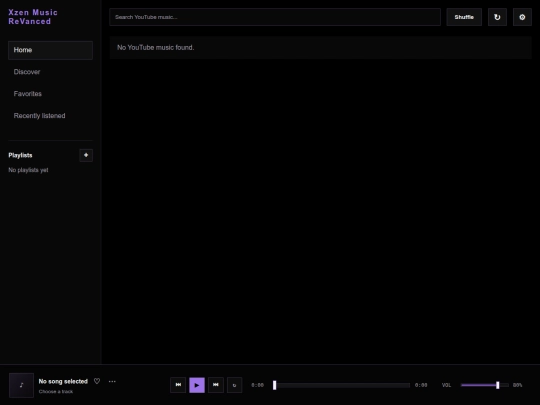Click the VOL label
Image resolution: width=540 pixels, height=405 pixels.
click(x=446, y=385)
